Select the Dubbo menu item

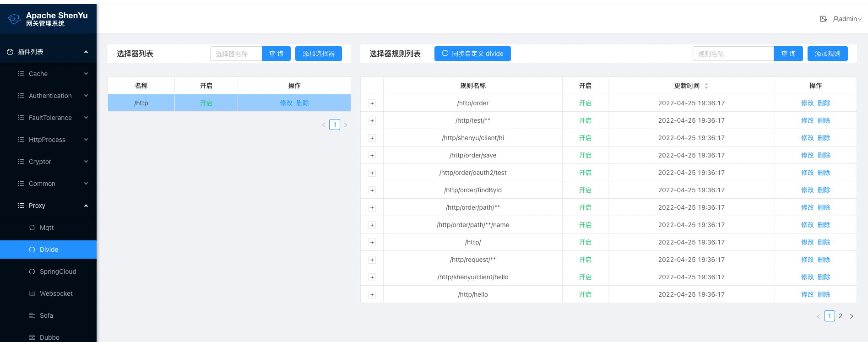(49, 337)
